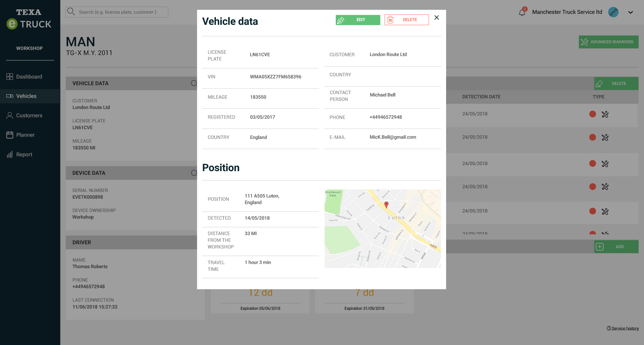Click DETECTION DATE column header
The image size is (644, 345).
[481, 97]
